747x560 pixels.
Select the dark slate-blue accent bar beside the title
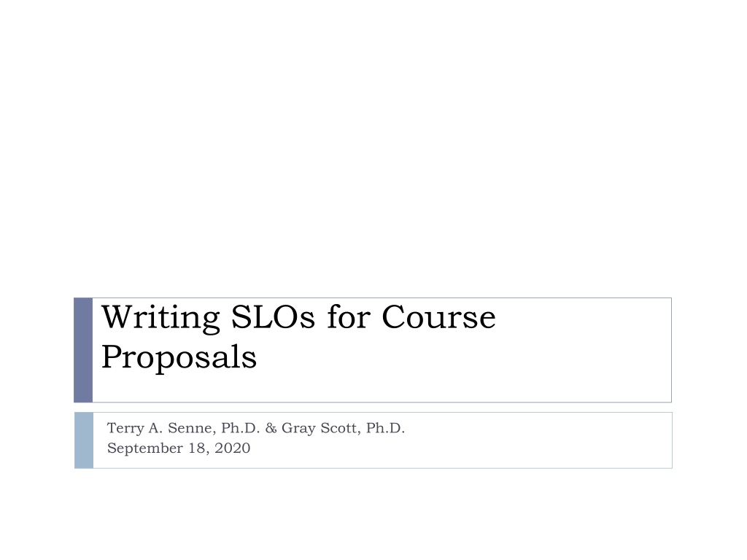tap(83, 350)
